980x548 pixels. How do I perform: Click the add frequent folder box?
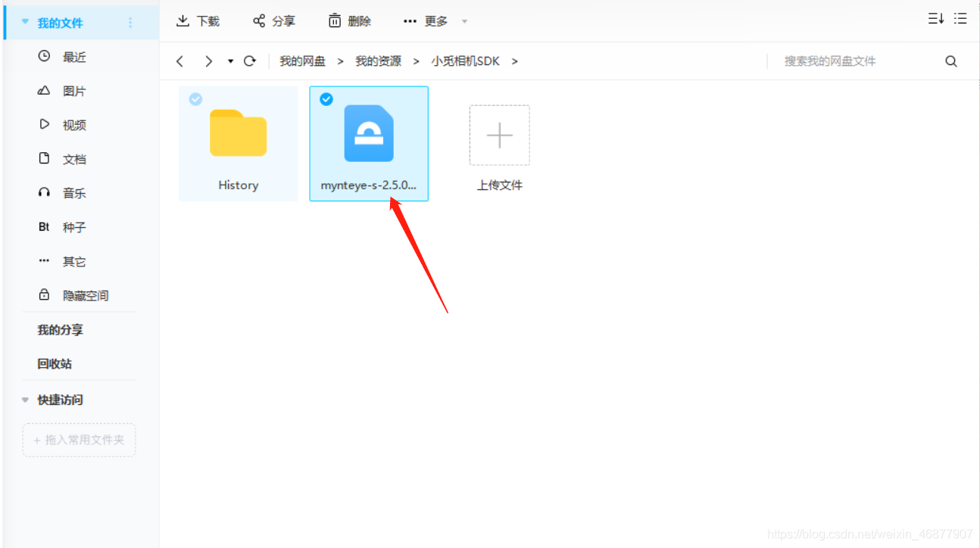(x=79, y=440)
